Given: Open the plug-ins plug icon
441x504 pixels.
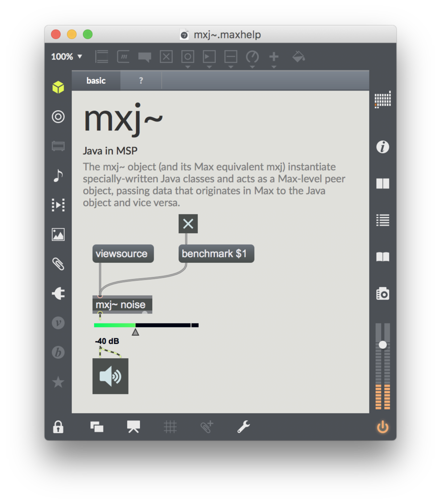Looking at the screenshot, I should pyautogui.click(x=58, y=293).
